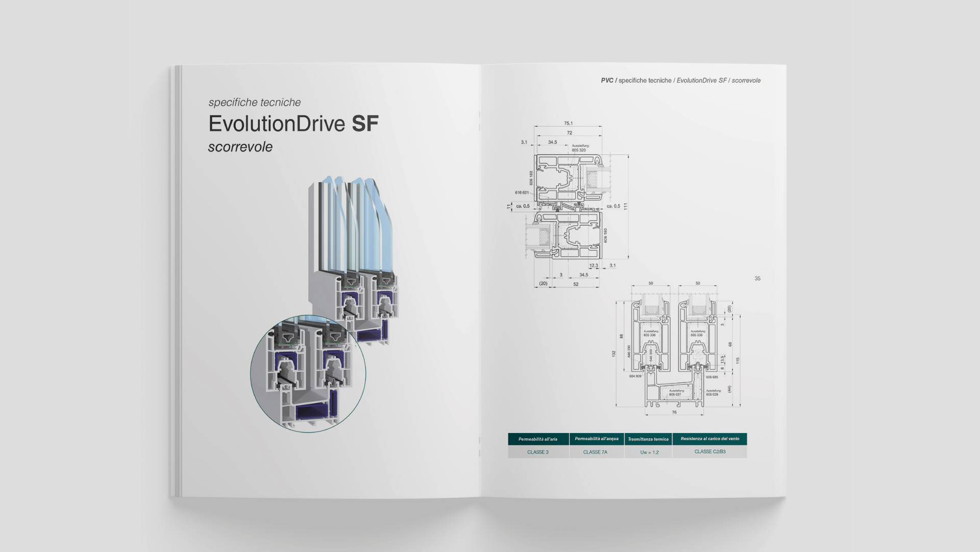Image resolution: width=980 pixels, height=552 pixels.
Task: Click the "specifiche tecniche" heading above the title
Action: [255, 102]
